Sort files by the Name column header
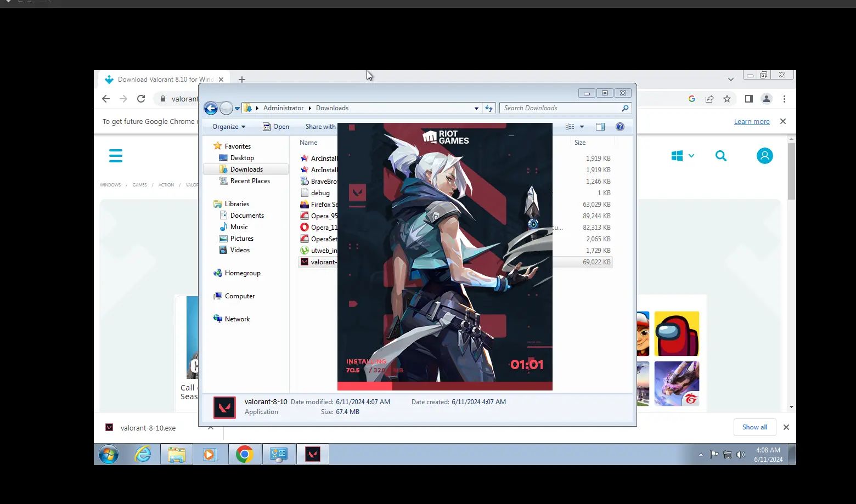The height and width of the screenshot is (504, 856). pyautogui.click(x=308, y=143)
